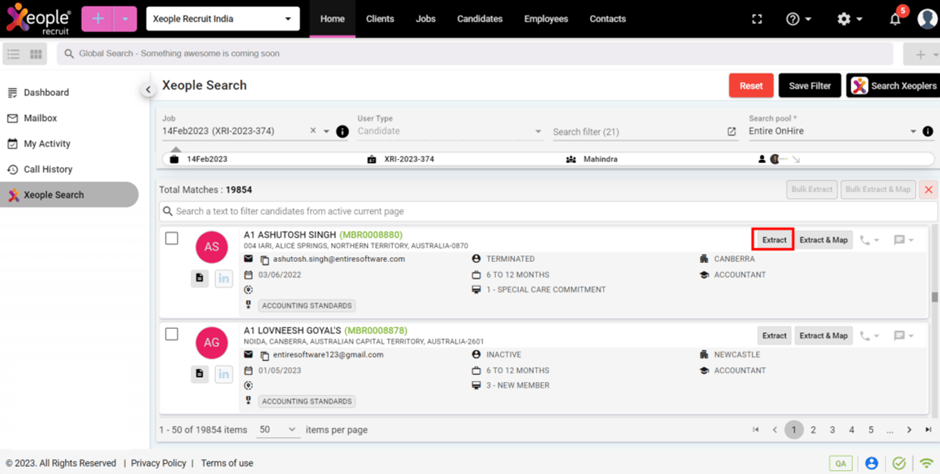This screenshot has width=940, height=474.
Task: Open Mailbox in the sidebar
Action: click(40, 118)
